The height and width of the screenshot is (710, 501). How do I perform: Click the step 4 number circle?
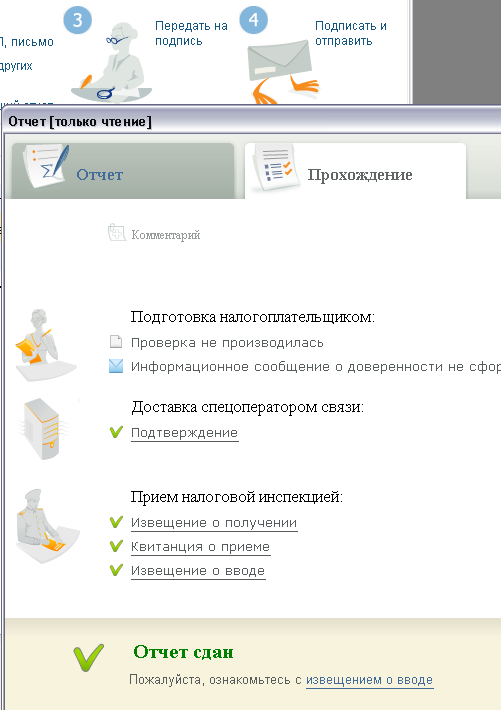(253, 19)
